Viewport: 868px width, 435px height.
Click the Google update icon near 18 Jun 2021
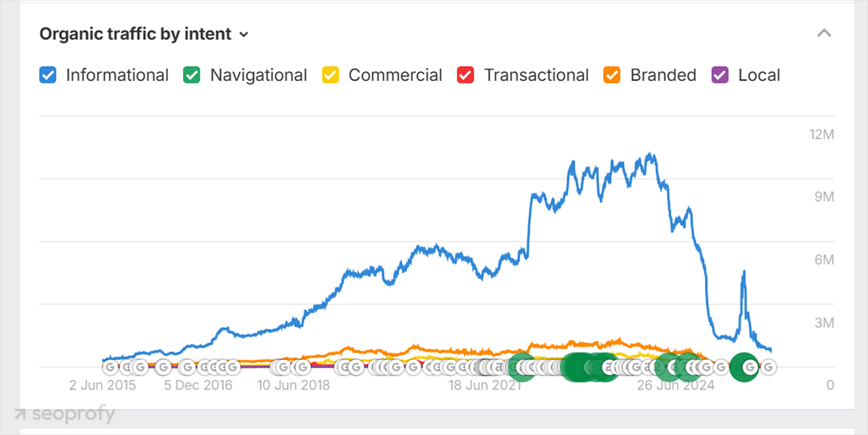point(486,367)
